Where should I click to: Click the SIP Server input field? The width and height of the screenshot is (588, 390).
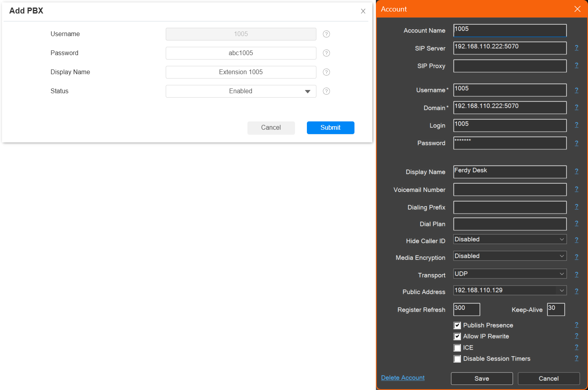point(510,48)
